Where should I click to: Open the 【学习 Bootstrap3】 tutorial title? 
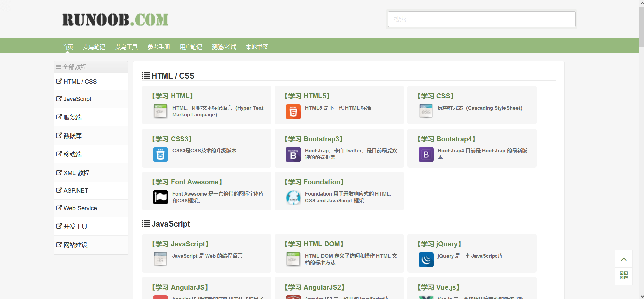pos(314,139)
